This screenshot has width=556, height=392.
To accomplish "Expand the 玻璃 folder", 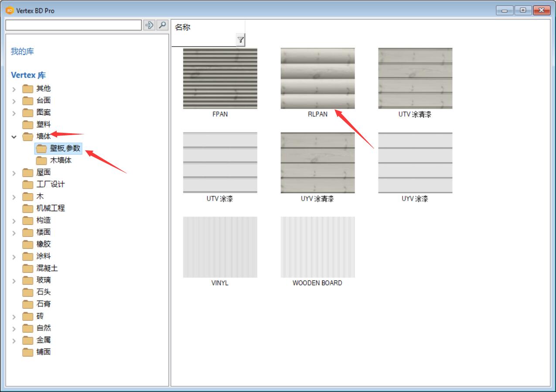I will [x=14, y=280].
